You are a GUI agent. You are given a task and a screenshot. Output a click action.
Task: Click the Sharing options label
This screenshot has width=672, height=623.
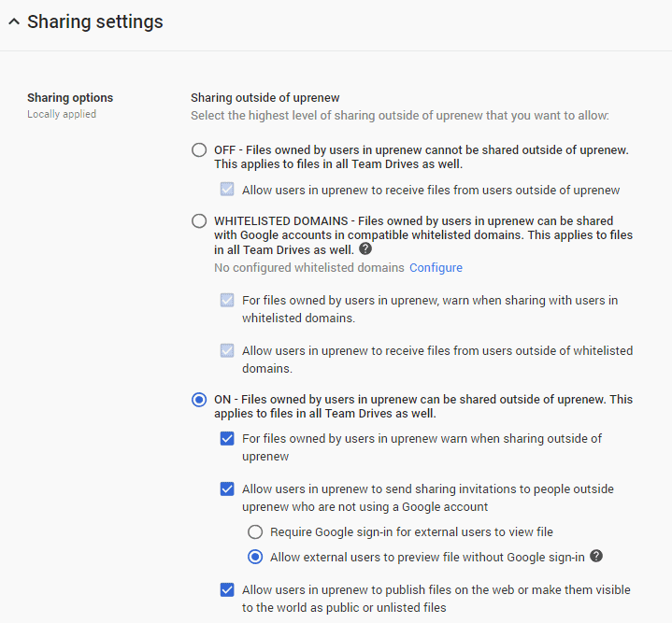pos(70,98)
